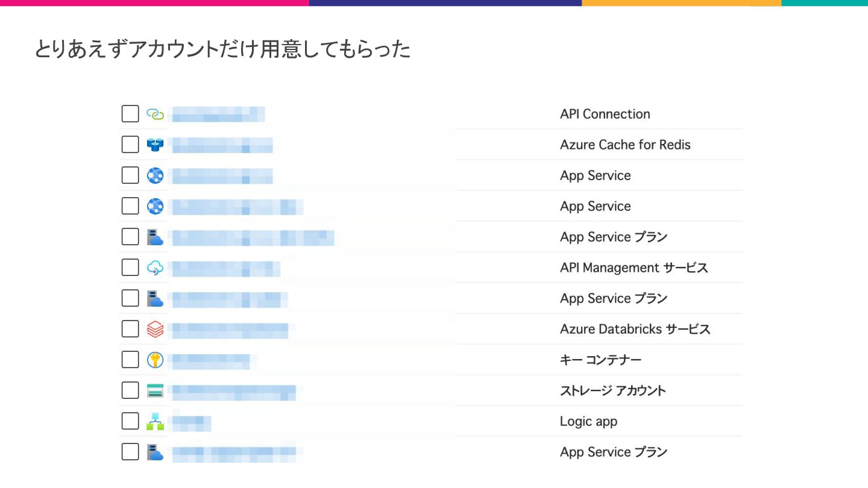Click the slide title 'とりあえずアカウントだけ用意してもらった'
Viewport: 868px width, 488px height.
[222, 49]
